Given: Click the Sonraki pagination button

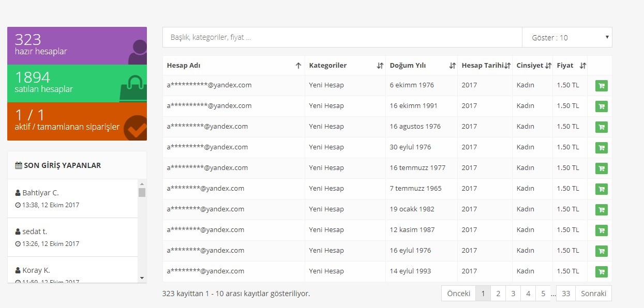Looking at the screenshot, I should (593, 294).
